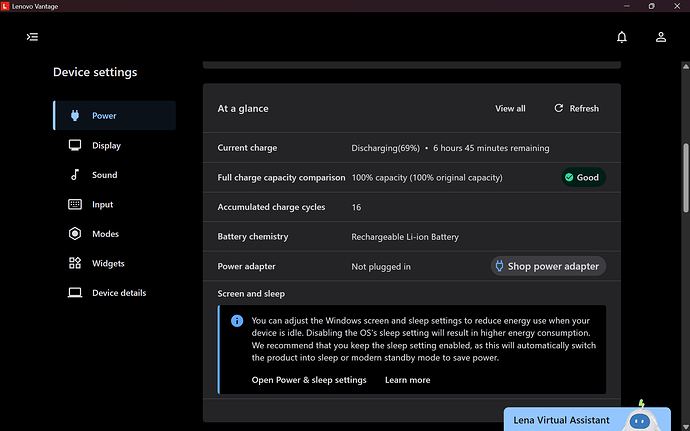Screen dimensions: 690x431
Task: Select the Power tab in Device settings
Action: pos(104,116)
